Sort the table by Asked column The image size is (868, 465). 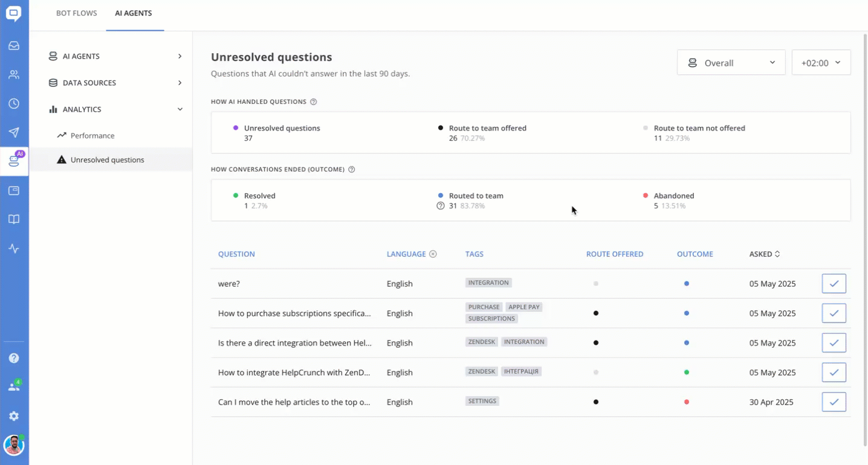765,254
